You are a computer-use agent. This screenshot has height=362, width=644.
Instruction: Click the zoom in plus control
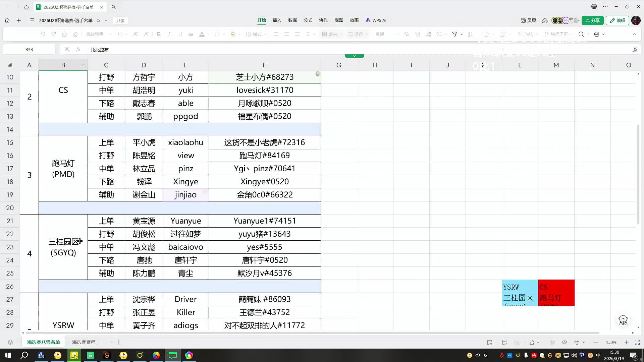[626, 342]
